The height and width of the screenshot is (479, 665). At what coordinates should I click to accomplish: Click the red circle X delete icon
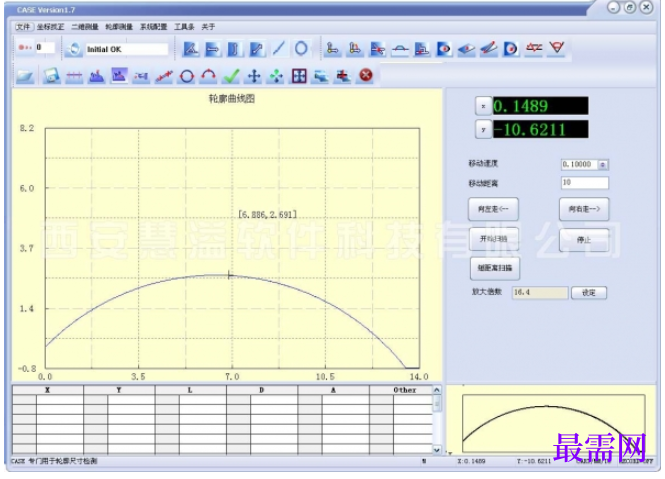pyautogui.click(x=366, y=75)
